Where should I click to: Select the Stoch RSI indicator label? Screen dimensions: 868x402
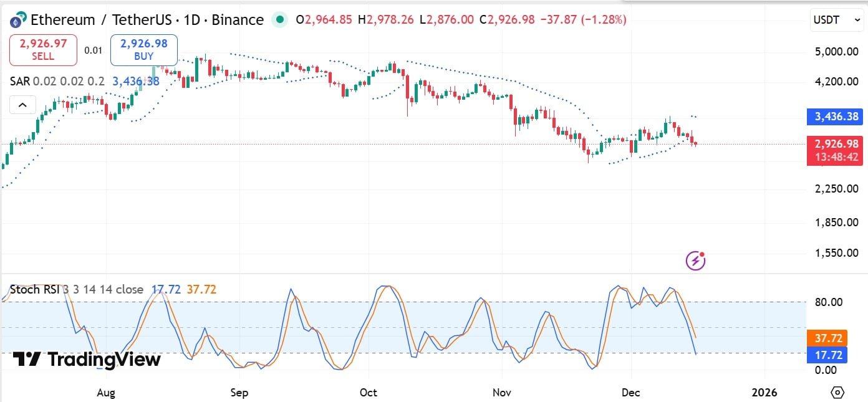77,289
